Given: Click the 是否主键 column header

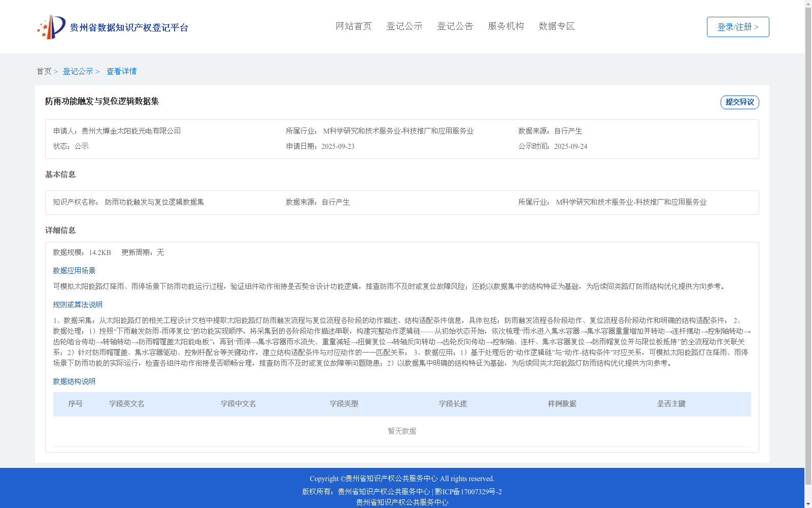Looking at the screenshot, I should tap(671, 404).
